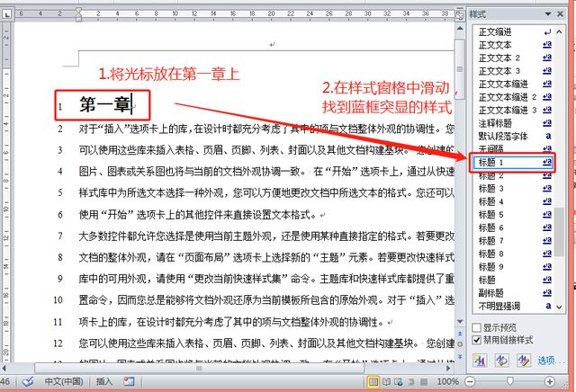Switch to Full Screen Reading view
The width and height of the screenshot is (576, 392).
[x=386, y=382]
